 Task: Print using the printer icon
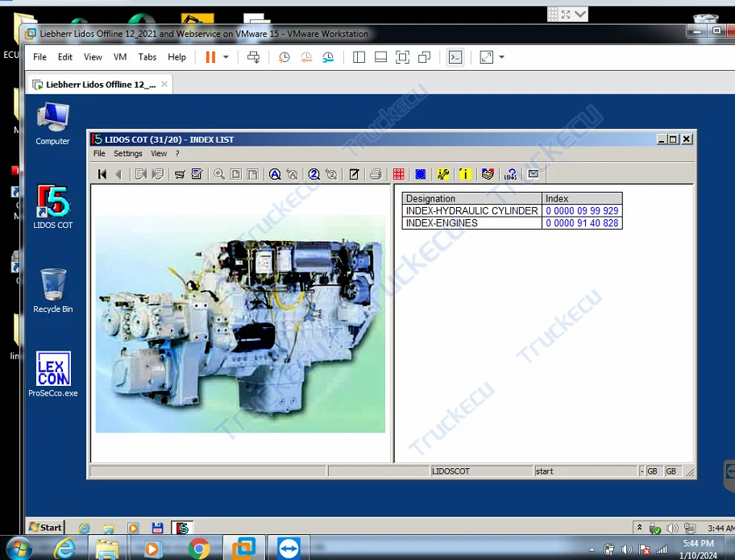(x=376, y=174)
